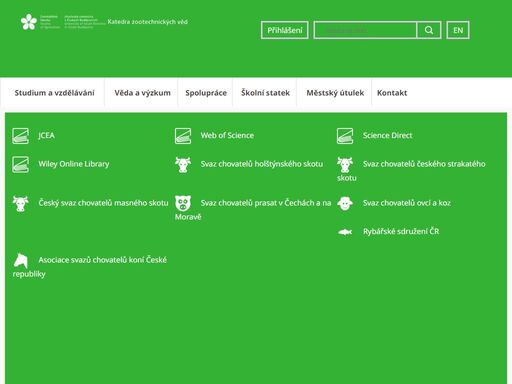Image resolution: width=512 pixels, height=384 pixels.
Task: Switch language with the EN button
Action: click(x=458, y=30)
